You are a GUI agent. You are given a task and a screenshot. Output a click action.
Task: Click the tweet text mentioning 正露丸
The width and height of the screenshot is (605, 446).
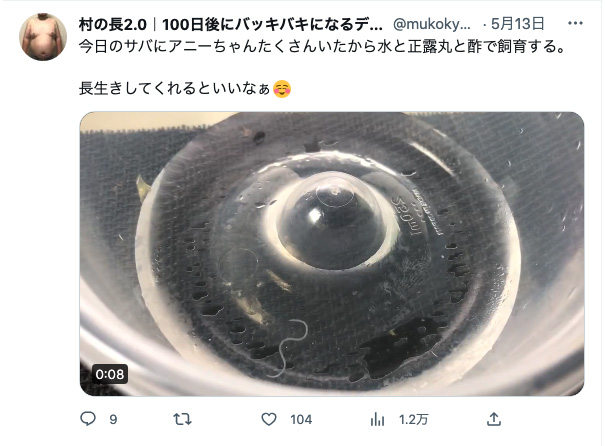coord(323,47)
